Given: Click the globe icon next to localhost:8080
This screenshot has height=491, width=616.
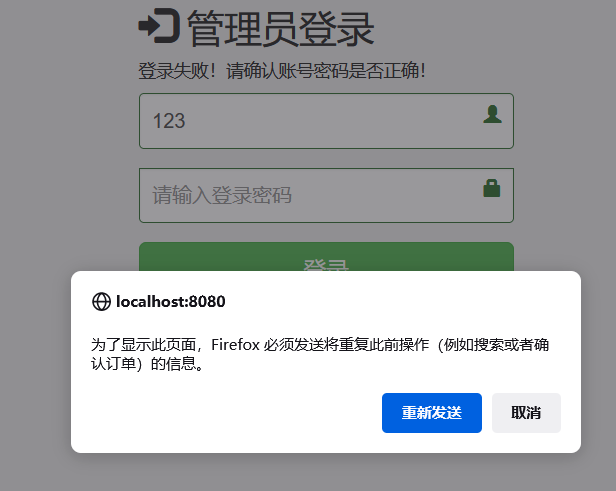Looking at the screenshot, I should point(101,302).
